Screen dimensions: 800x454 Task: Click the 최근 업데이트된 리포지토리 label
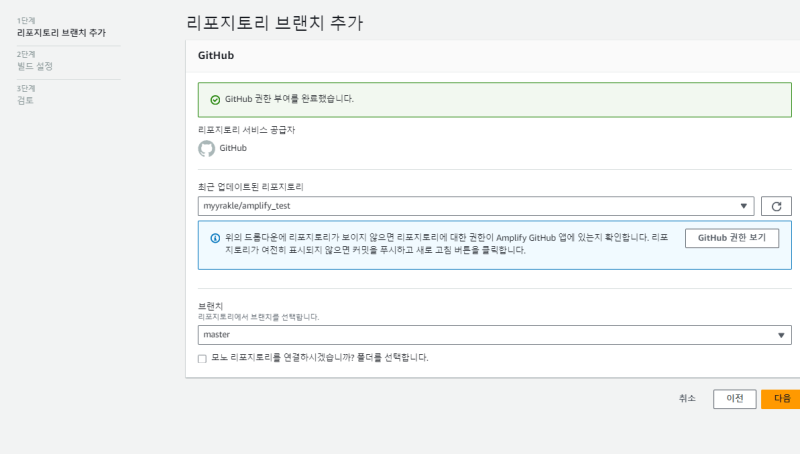pyautogui.click(x=251, y=187)
